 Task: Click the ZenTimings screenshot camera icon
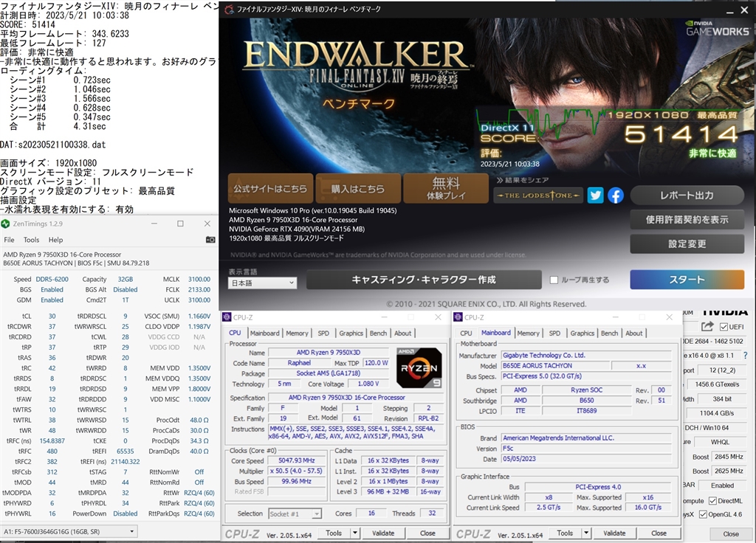click(210, 240)
